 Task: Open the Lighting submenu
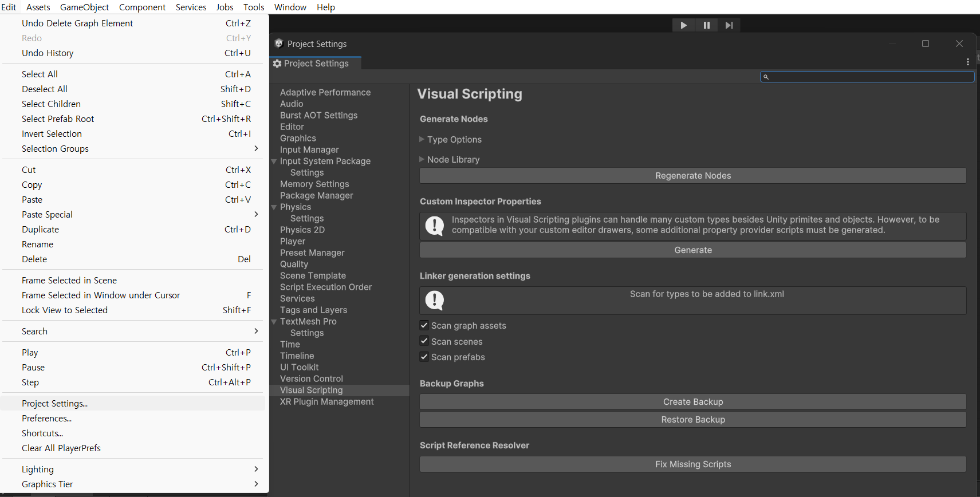[134, 469]
